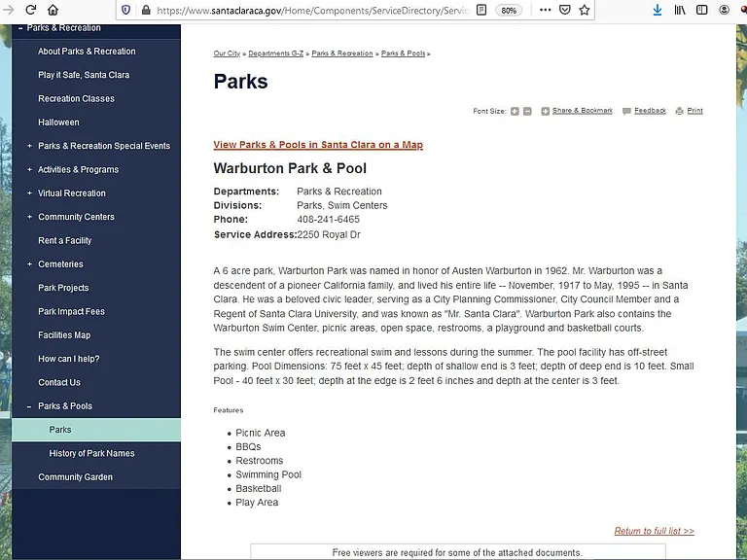Reload the page with the refresh icon

coord(31,10)
